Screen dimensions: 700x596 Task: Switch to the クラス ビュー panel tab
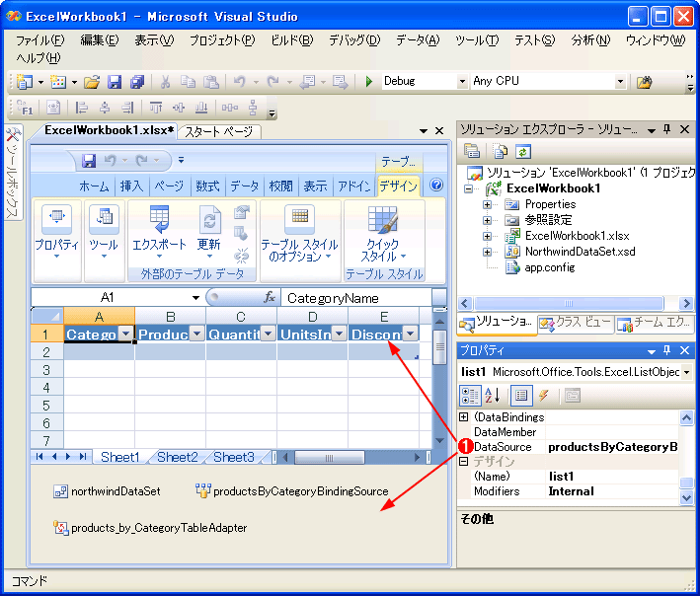point(576,323)
